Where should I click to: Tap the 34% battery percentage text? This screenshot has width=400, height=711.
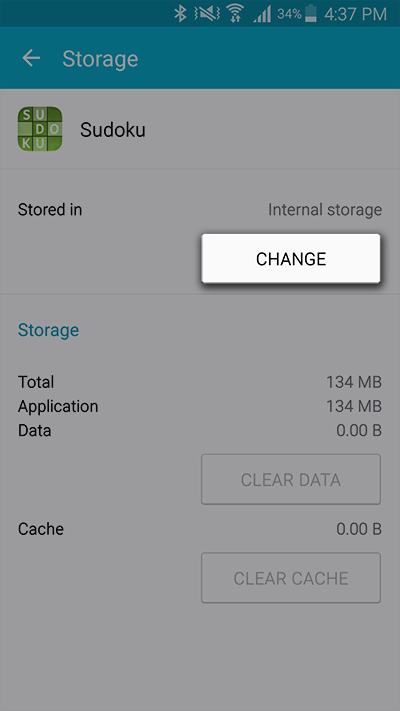(289, 14)
